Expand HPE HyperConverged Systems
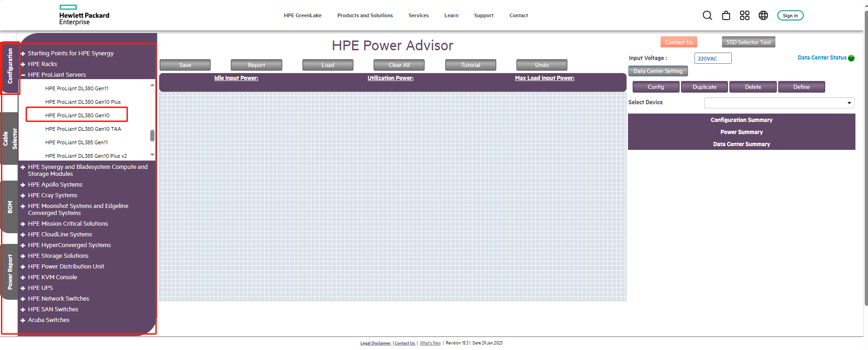 pos(23,245)
